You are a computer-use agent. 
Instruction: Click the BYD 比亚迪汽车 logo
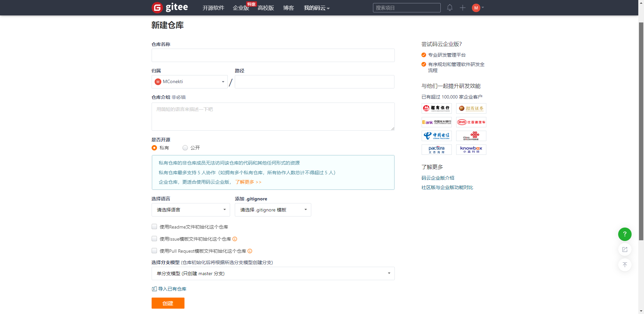tap(471, 122)
